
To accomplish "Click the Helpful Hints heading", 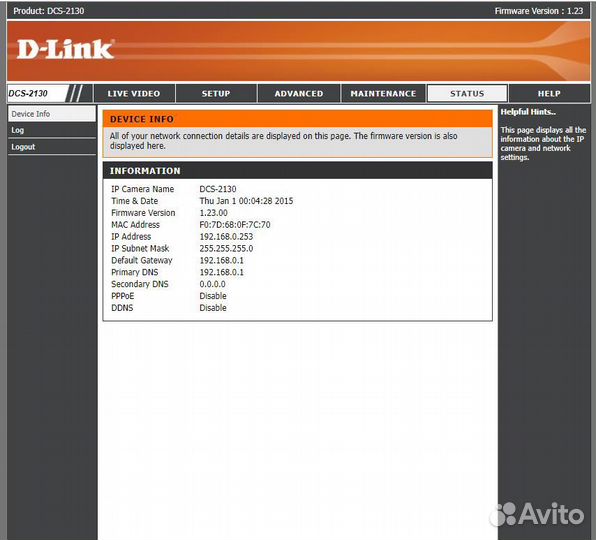I will (x=528, y=112).
